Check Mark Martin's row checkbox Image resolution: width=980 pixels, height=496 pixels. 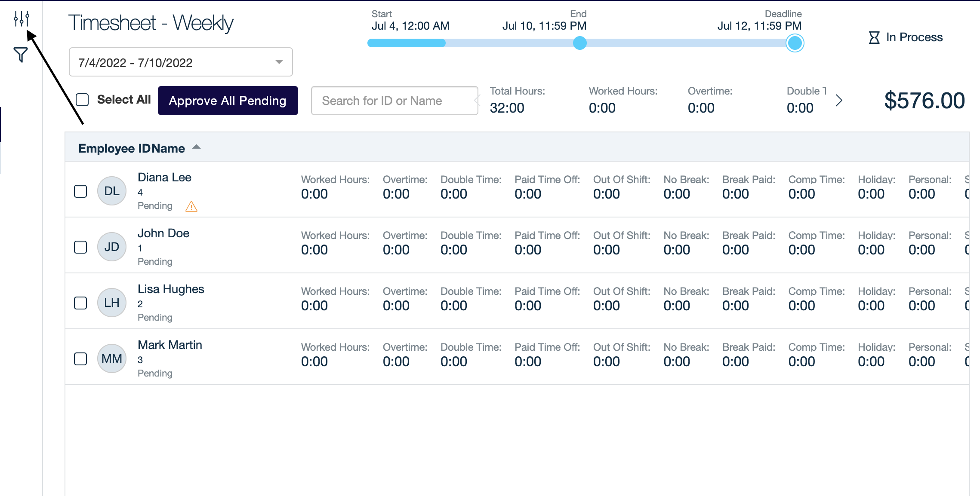click(80, 358)
